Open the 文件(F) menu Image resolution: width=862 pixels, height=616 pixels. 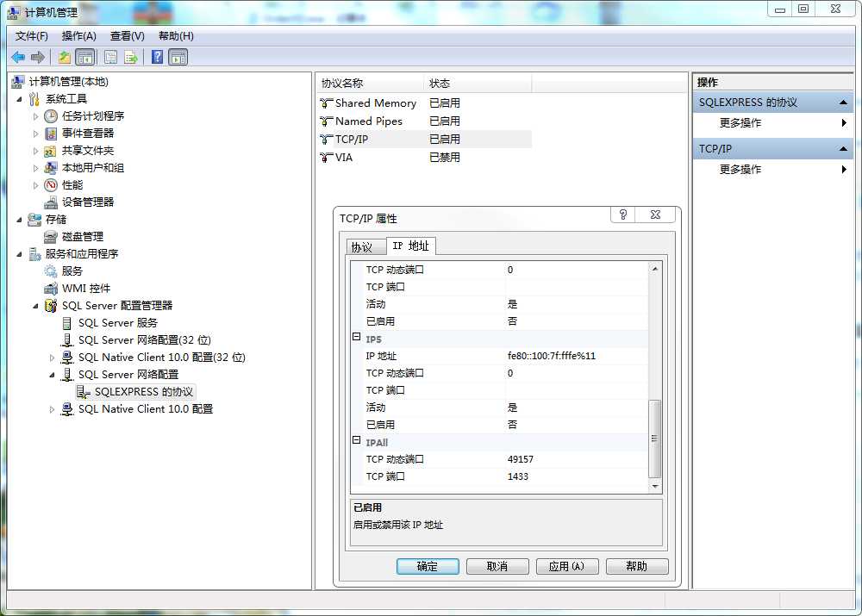pos(31,35)
